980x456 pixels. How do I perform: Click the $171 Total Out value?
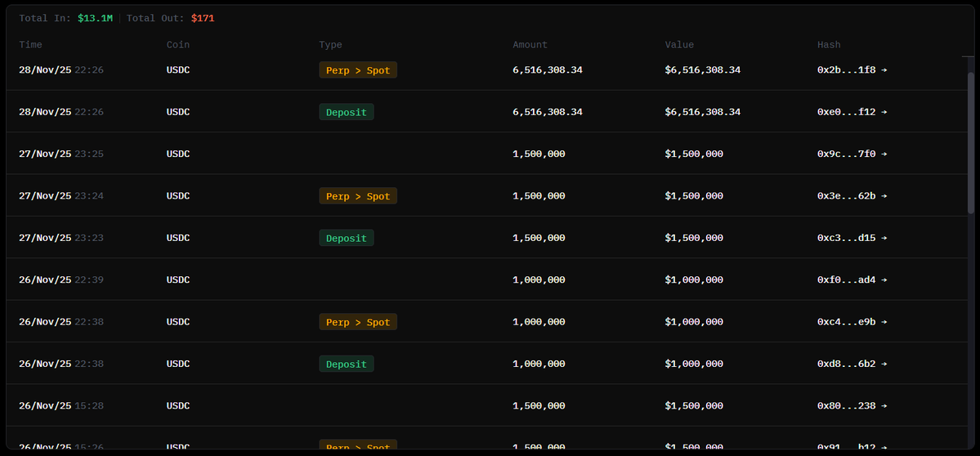coord(203,18)
